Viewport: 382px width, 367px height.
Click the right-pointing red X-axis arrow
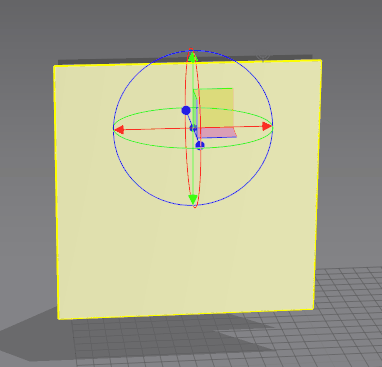click(267, 126)
